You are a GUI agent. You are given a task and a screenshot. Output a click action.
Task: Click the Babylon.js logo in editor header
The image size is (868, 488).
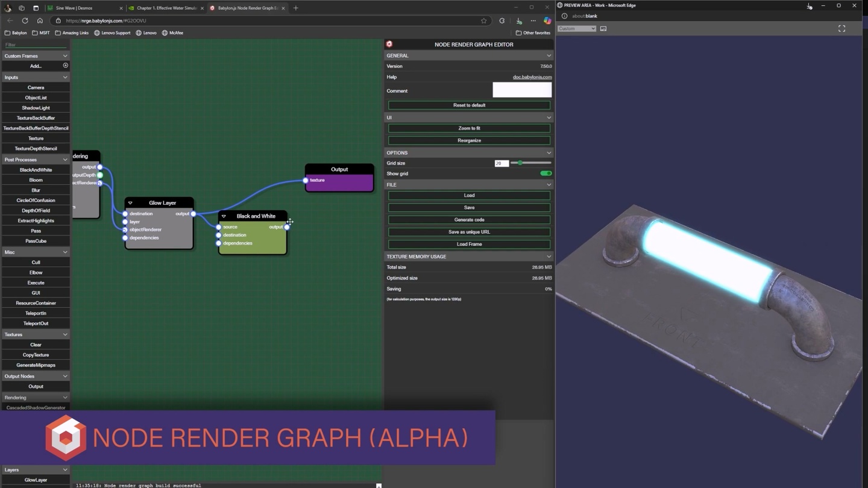pyautogui.click(x=389, y=44)
